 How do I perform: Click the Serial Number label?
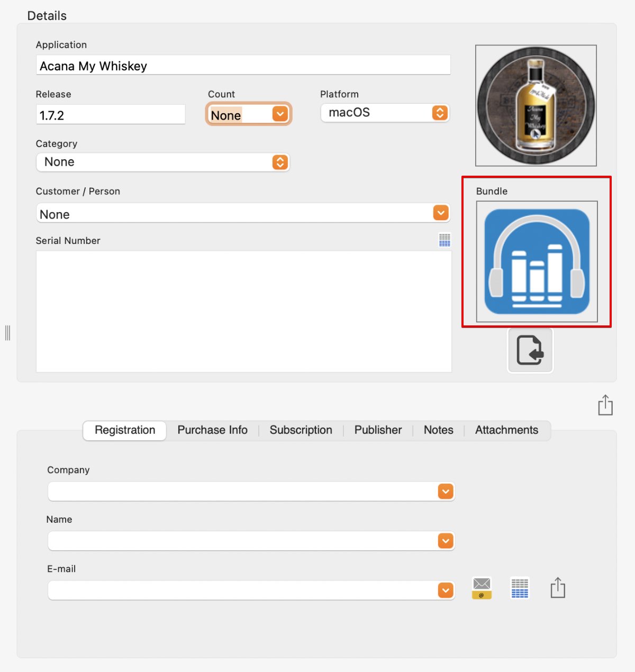(68, 241)
